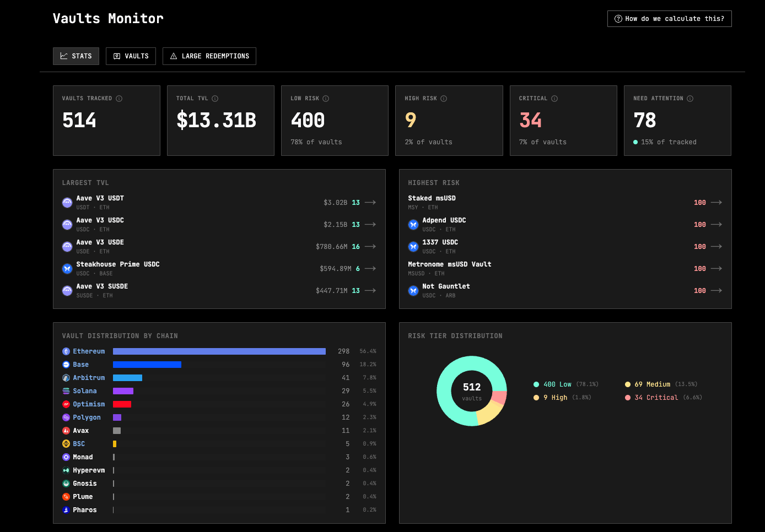This screenshot has width=765, height=532.
Task: Click the '$447.71M' TVL value
Action: (332, 291)
